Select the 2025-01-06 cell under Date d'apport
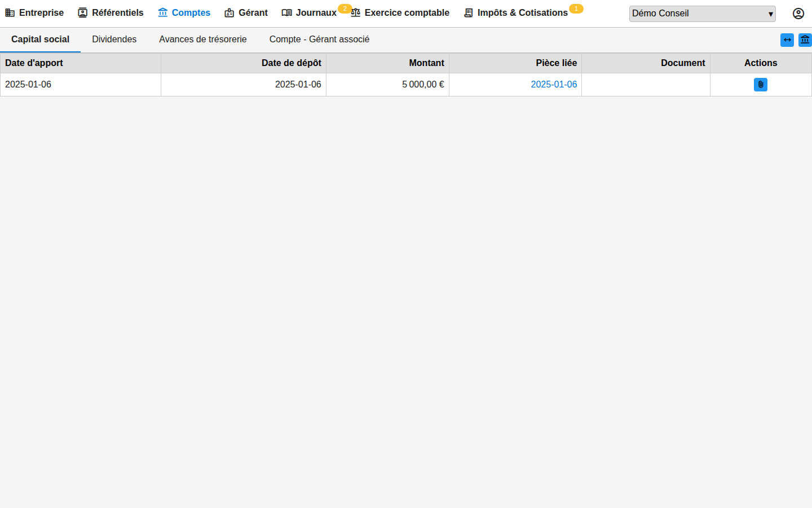This screenshot has height=508, width=812. (x=81, y=85)
